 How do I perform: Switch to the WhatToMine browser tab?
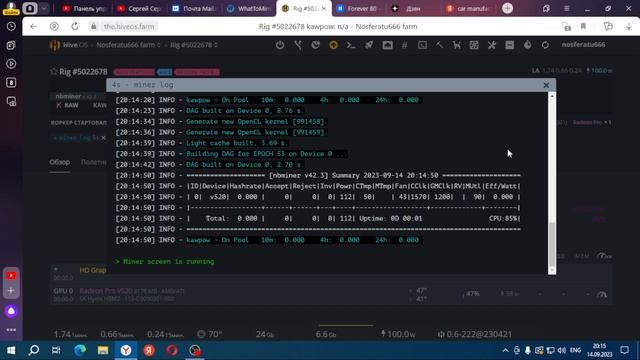point(249,8)
